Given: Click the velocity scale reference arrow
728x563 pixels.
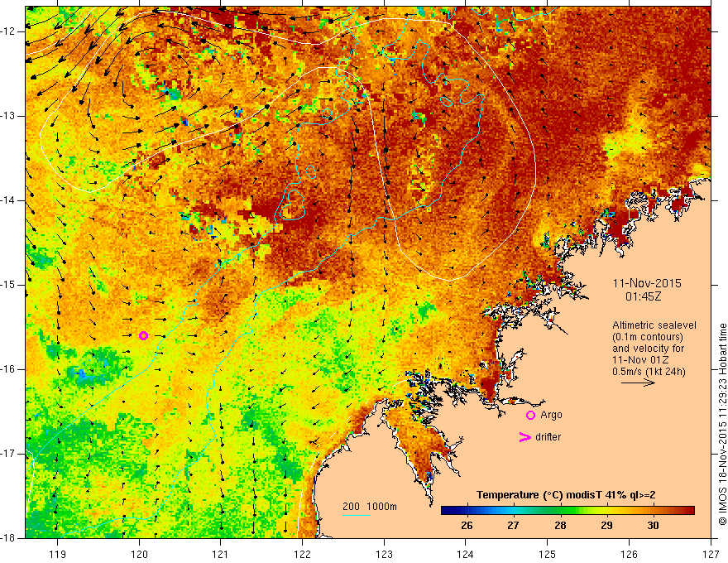Looking at the screenshot, I should coord(638,383).
